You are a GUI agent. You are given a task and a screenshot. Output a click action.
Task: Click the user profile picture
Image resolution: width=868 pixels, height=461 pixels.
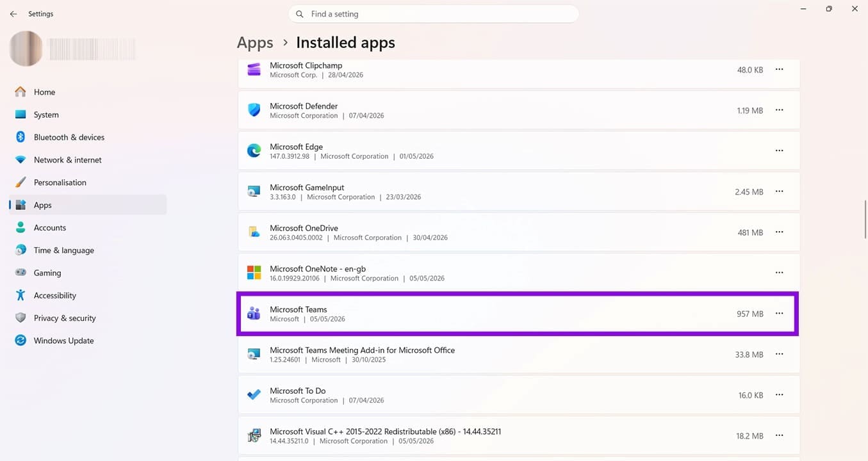[26, 49]
